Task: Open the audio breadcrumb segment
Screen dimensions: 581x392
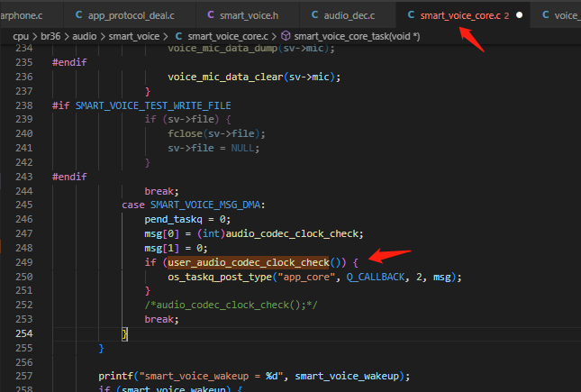Action: (x=85, y=36)
